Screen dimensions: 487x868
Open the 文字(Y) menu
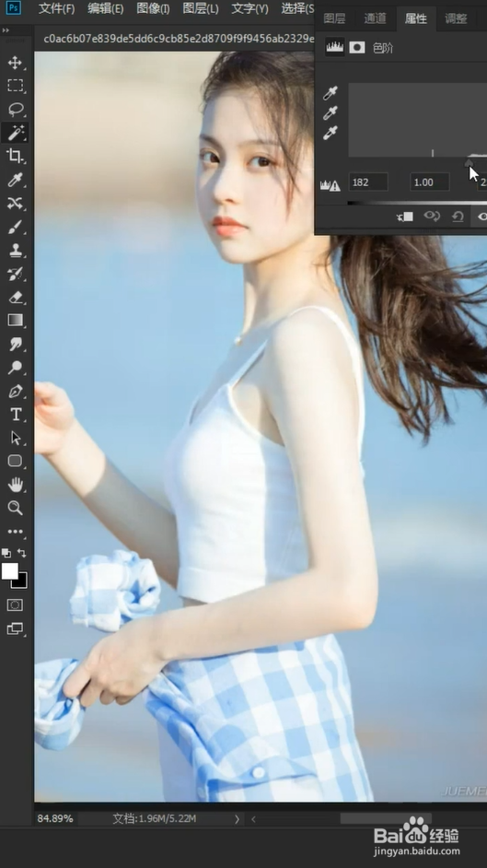249,9
